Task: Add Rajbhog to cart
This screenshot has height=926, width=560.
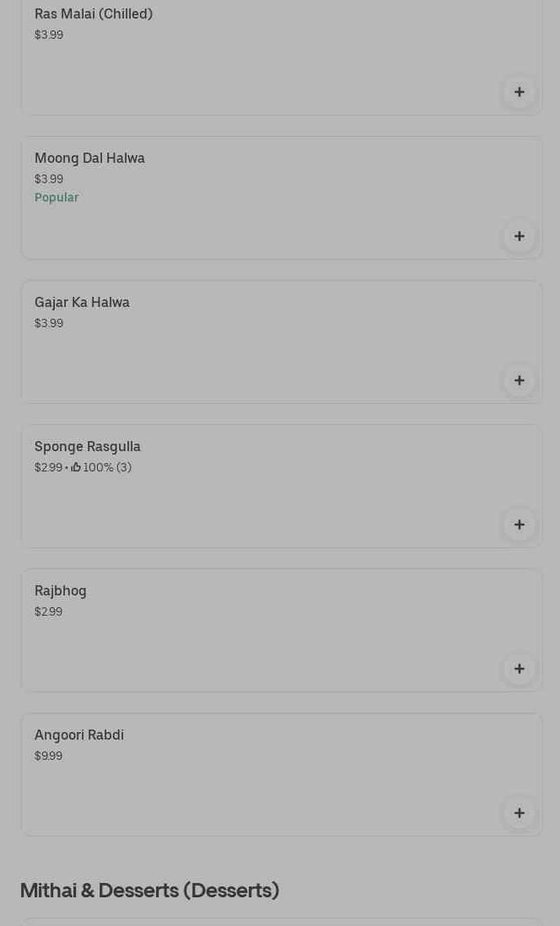Action: point(519,669)
